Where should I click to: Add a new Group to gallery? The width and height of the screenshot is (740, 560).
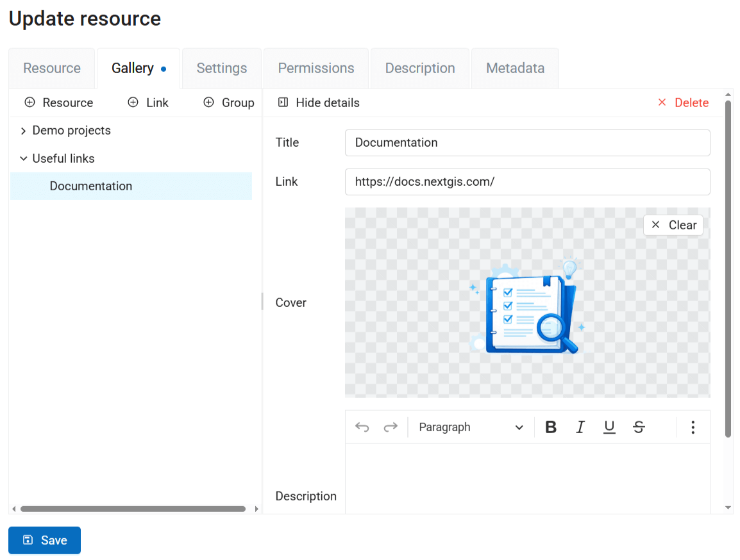point(229,103)
